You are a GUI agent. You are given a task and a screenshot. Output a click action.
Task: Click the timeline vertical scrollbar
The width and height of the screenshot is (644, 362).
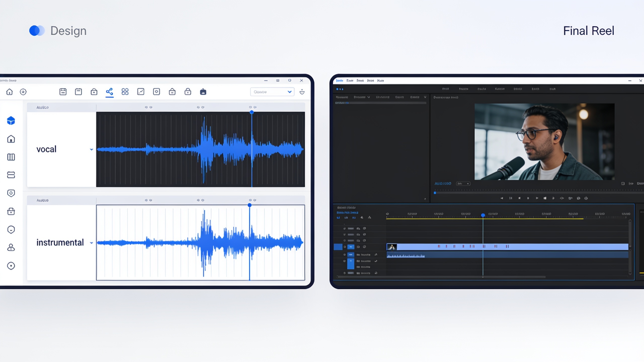click(x=630, y=247)
